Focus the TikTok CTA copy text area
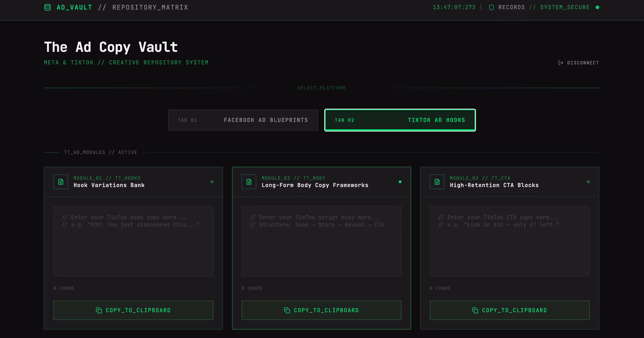The height and width of the screenshot is (338, 644). (509, 241)
